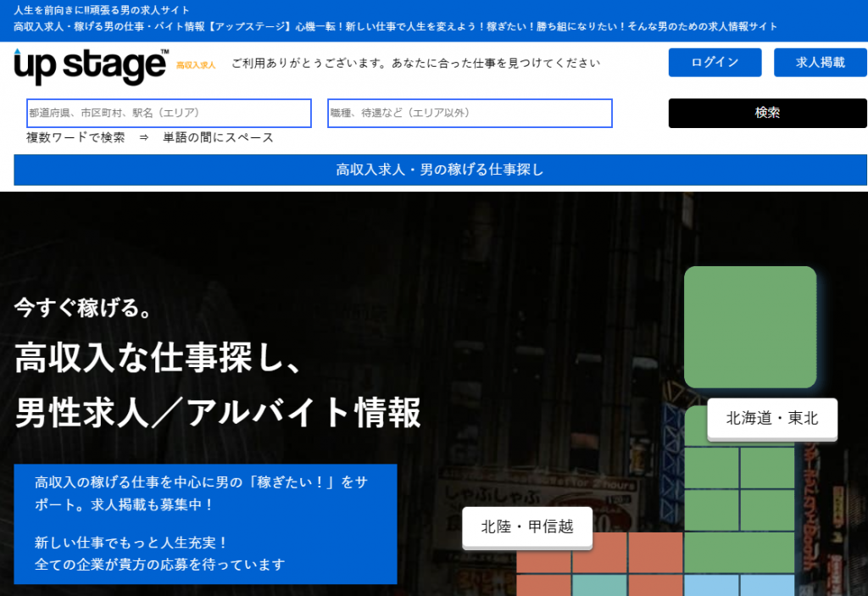Select the wide green tile above light-blue tiles
Viewport: 868px width, 596px height.
tap(738, 552)
